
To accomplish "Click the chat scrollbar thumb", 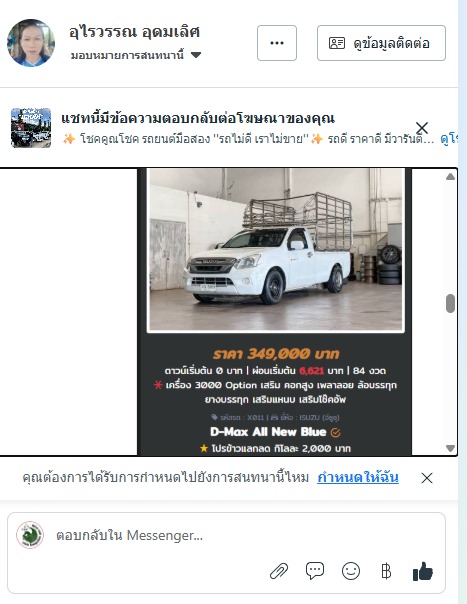I will tap(450, 304).
